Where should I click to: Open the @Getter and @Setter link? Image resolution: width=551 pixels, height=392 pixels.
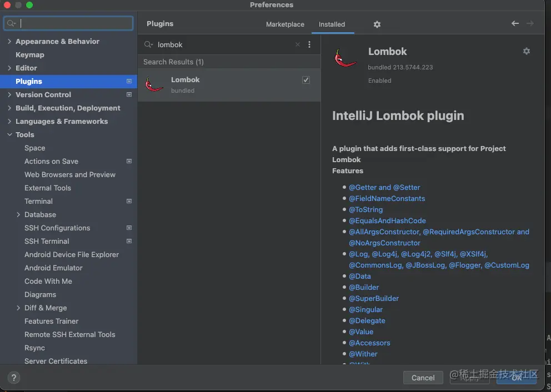pyautogui.click(x=384, y=187)
